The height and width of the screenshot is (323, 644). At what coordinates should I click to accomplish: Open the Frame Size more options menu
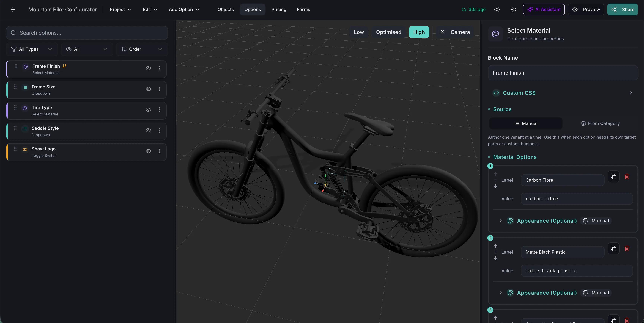[x=160, y=89]
